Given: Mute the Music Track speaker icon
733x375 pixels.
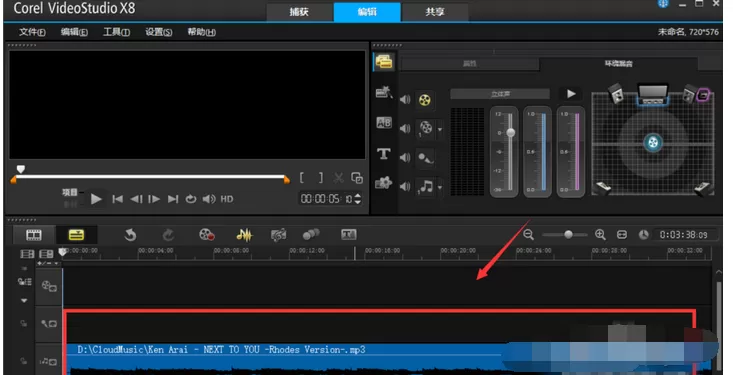Looking at the screenshot, I should (405, 187).
